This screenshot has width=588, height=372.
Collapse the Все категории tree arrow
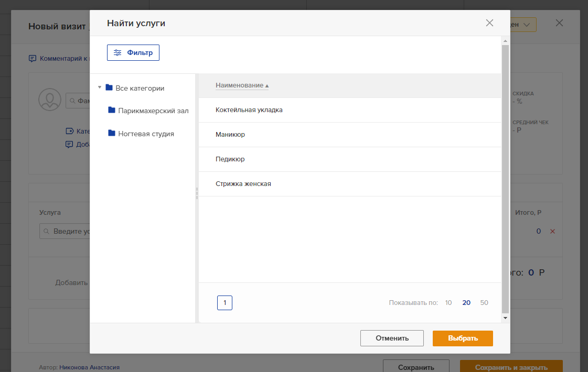coord(99,87)
